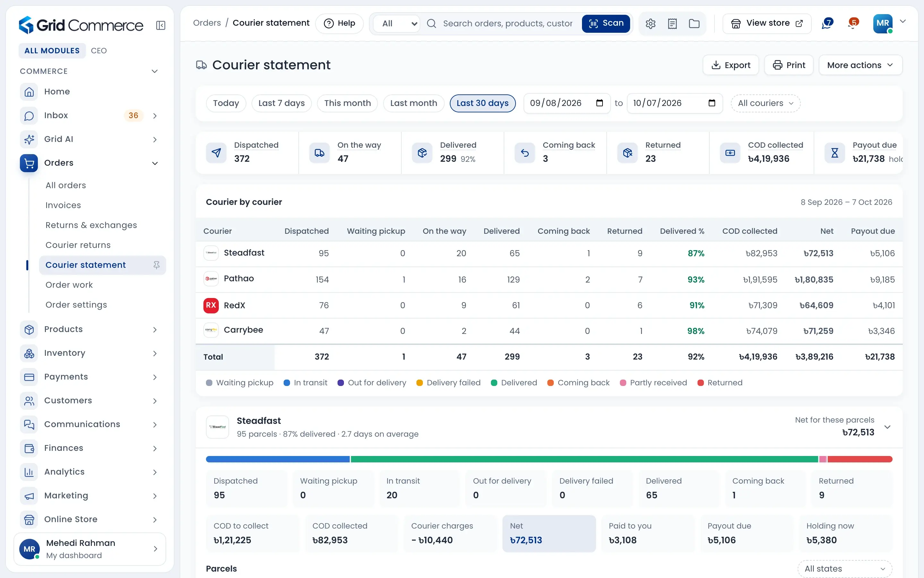The width and height of the screenshot is (924, 578).
Task: Collapse the COMMERCE section chevron
Action: click(x=155, y=72)
